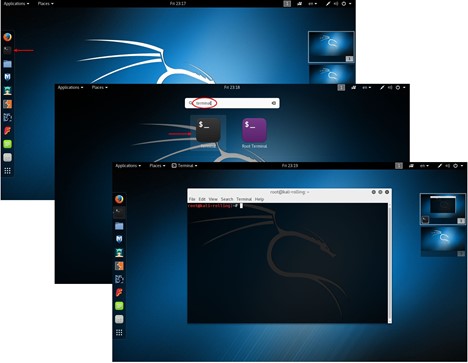Open the File menu of the terminal window
The width and height of the screenshot is (468, 363).
click(192, 199)
